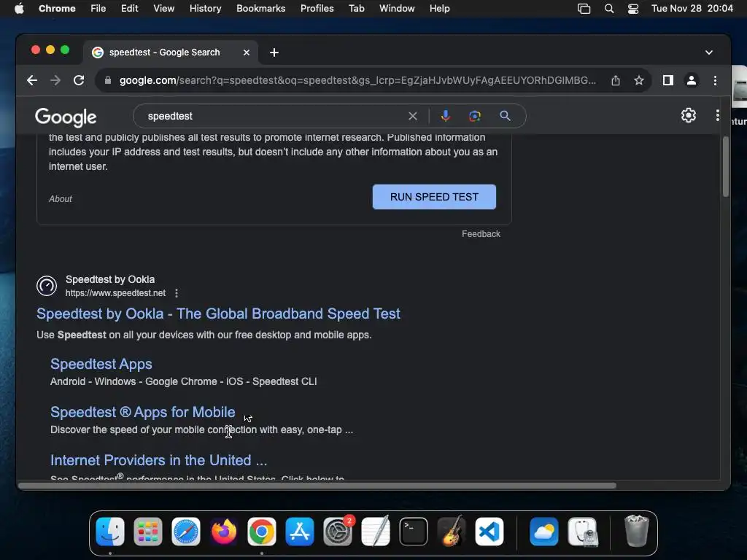Viewport: 747px width, 560px height.
Task: Bookmark this tab with the star icon
Action: pyautogui.click(x=639, y=80)
